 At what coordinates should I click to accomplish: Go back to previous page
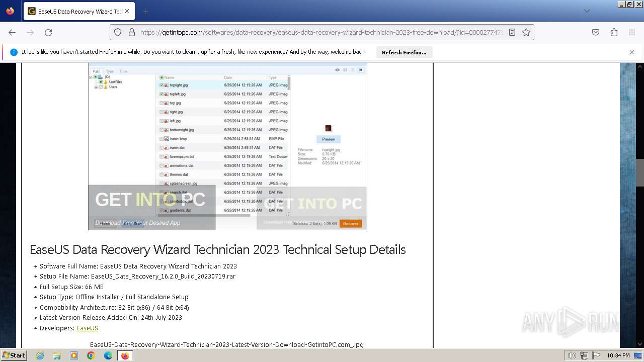[12, 32]
